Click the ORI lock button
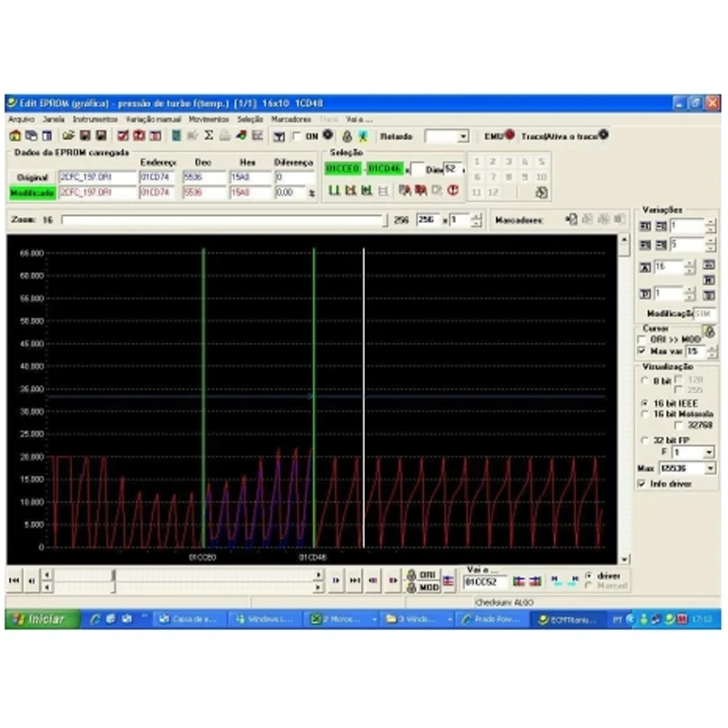 422,575
